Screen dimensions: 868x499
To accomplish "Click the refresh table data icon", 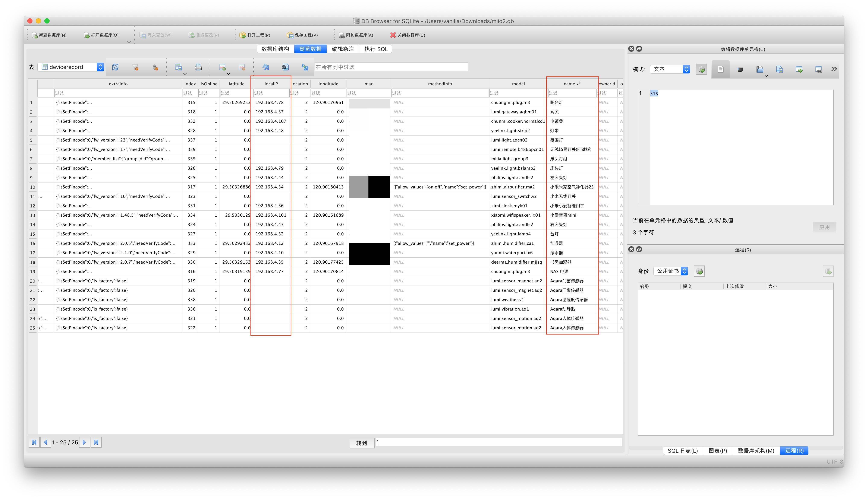I will [115, 67].
